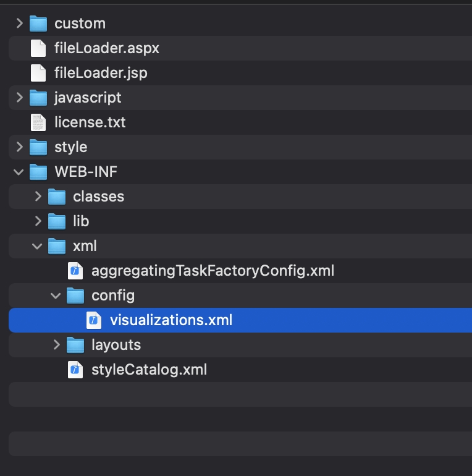Click the fileLoader.aspx document icon
This screenshot has height=476, width=472.
(38, 48)
